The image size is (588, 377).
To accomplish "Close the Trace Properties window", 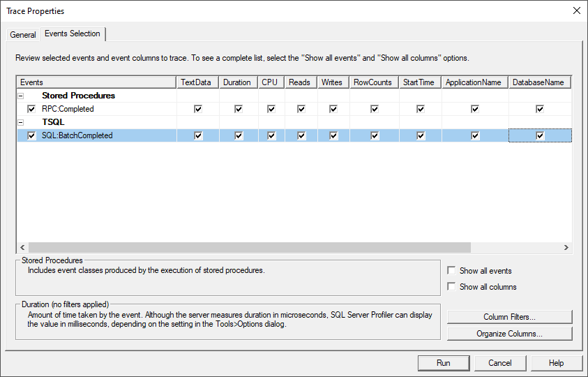I will coord(577,10).
